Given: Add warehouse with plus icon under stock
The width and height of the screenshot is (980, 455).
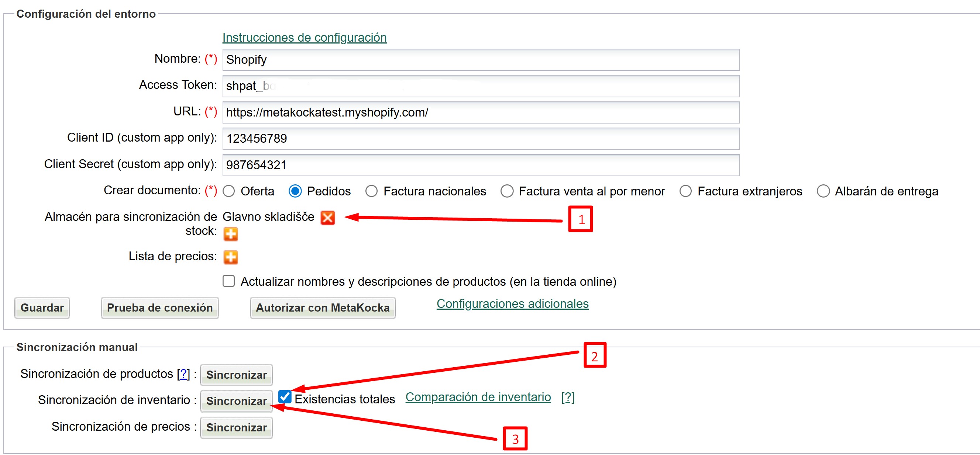Looking at the screenshot, I should (x=231, y=234).
